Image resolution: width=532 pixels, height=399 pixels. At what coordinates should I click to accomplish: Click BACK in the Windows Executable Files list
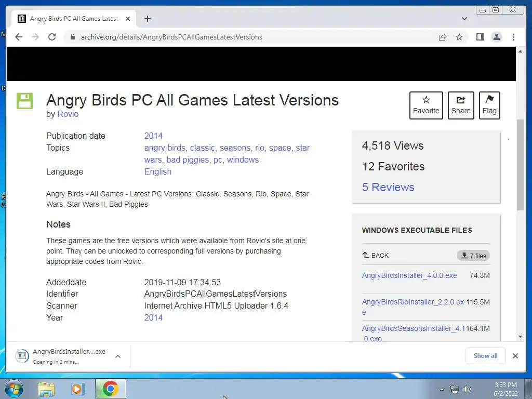pos(376,255)
